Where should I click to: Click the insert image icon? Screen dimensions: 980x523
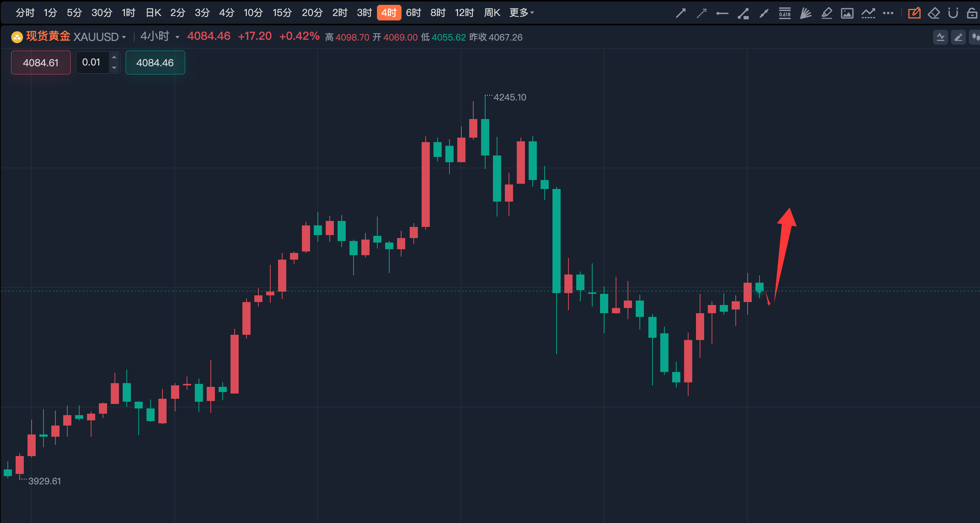click(x=847, y=13)
